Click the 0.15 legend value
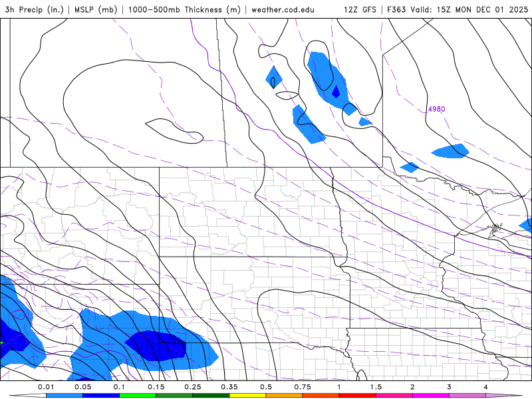Viewport: 532px width, 399px height. point(156,387)
